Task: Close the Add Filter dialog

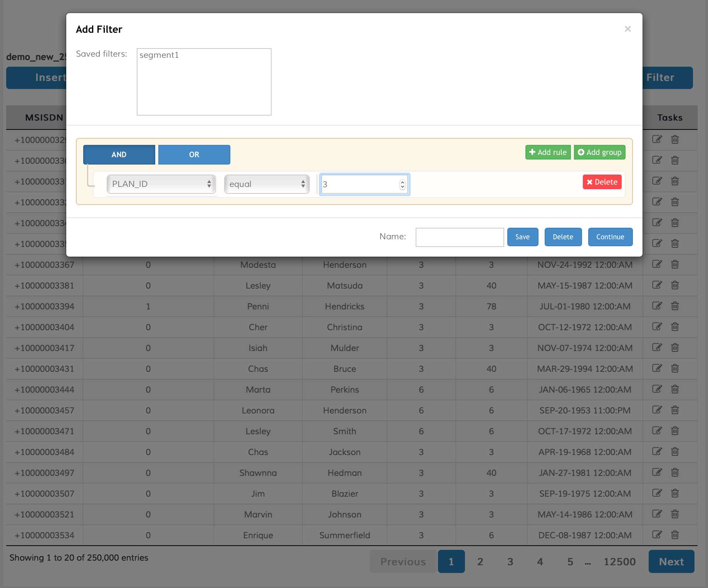Action: click(627, 29)
